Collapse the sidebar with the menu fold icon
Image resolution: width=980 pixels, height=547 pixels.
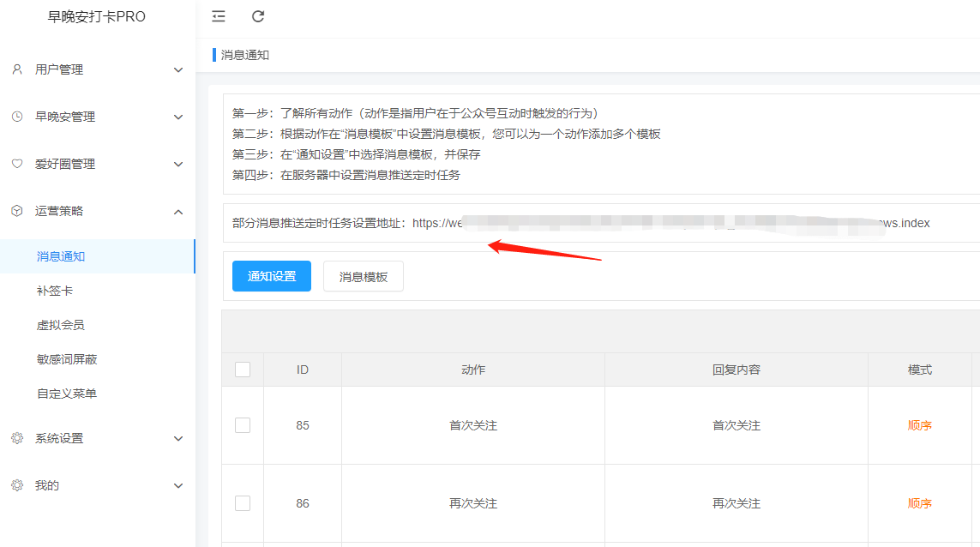point(218,16)
